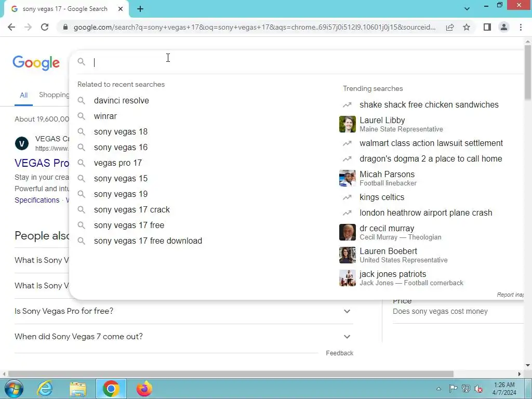Open the Chrome side panel icon
The width and height of the screenshot is (532, 399).
point(487,27)
